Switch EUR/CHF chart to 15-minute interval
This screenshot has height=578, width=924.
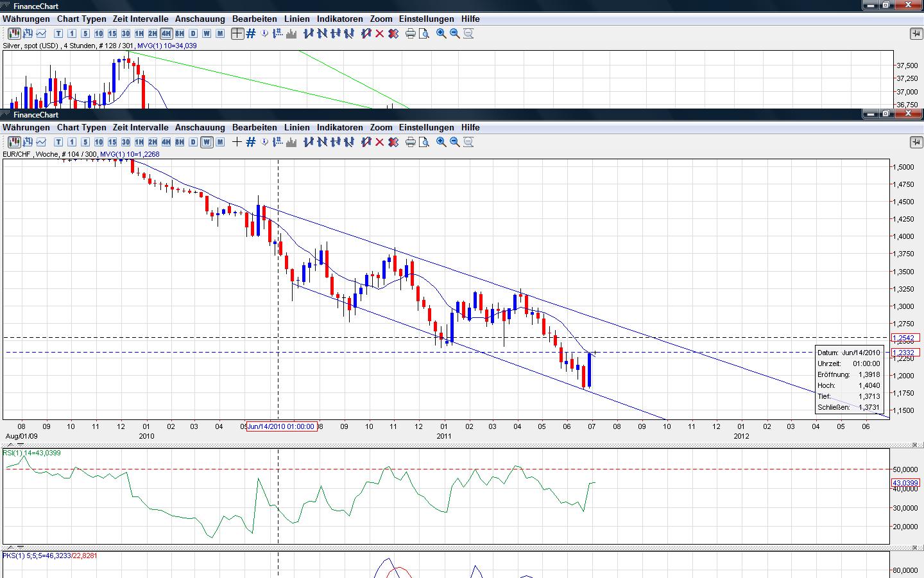point(112,142)
